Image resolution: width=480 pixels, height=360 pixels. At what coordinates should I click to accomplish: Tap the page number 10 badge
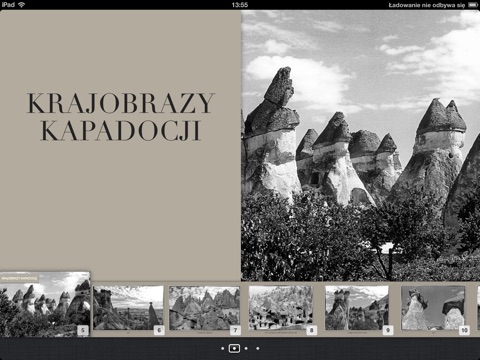pyautogui.click(x=464, y=330)
